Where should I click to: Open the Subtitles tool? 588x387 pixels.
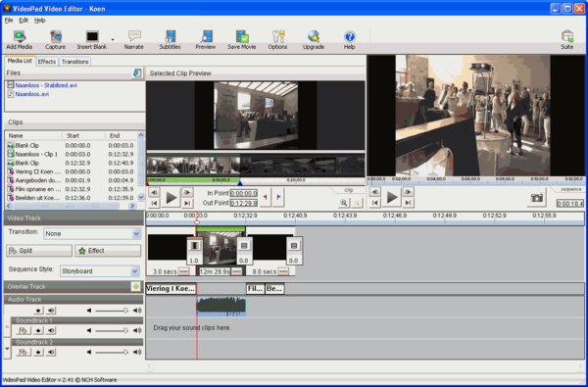tap(170, 40)
